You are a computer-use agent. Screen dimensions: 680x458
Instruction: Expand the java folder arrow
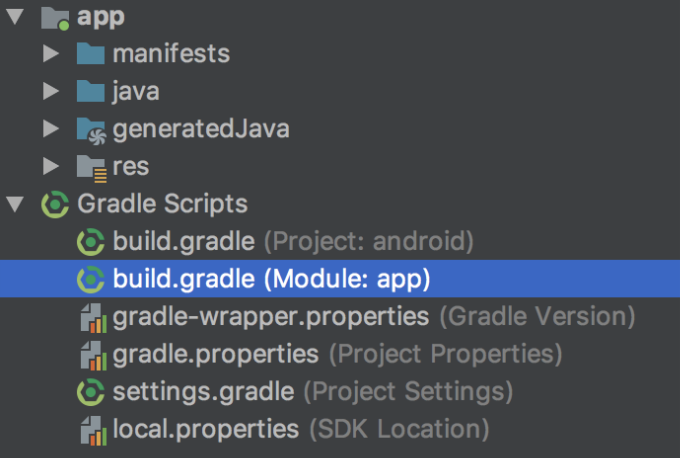[50, 92]
